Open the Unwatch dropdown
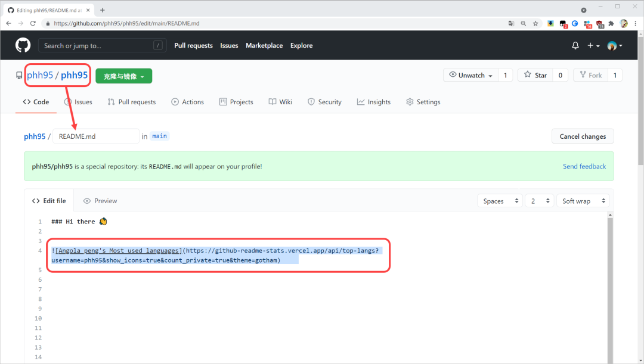Screen dimensions: 644x364 (x=470, y=75)
